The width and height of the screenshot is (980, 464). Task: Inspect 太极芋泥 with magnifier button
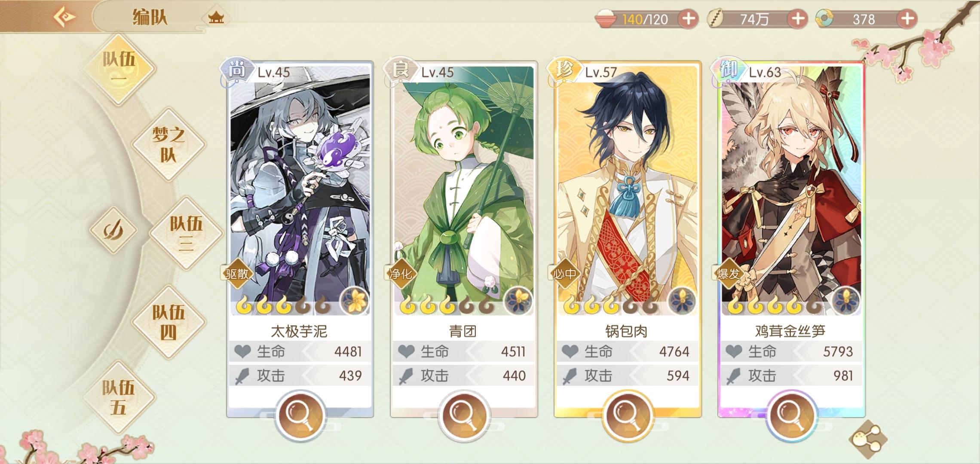point(300,415)
